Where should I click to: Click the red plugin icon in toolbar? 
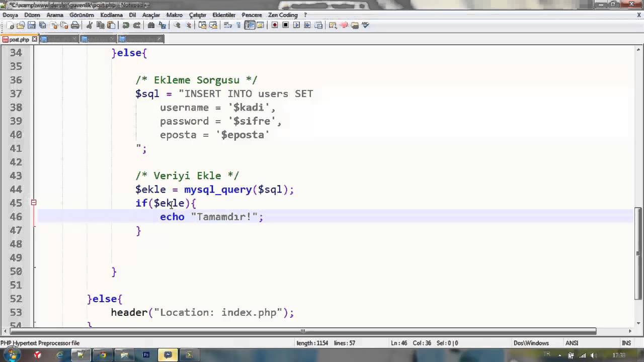(344, 25)
